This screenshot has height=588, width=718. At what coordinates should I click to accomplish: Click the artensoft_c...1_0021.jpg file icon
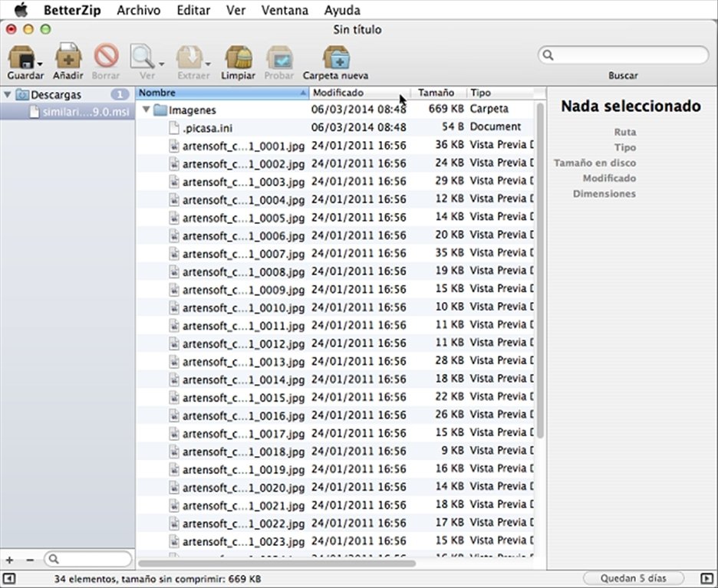(174, 506)
